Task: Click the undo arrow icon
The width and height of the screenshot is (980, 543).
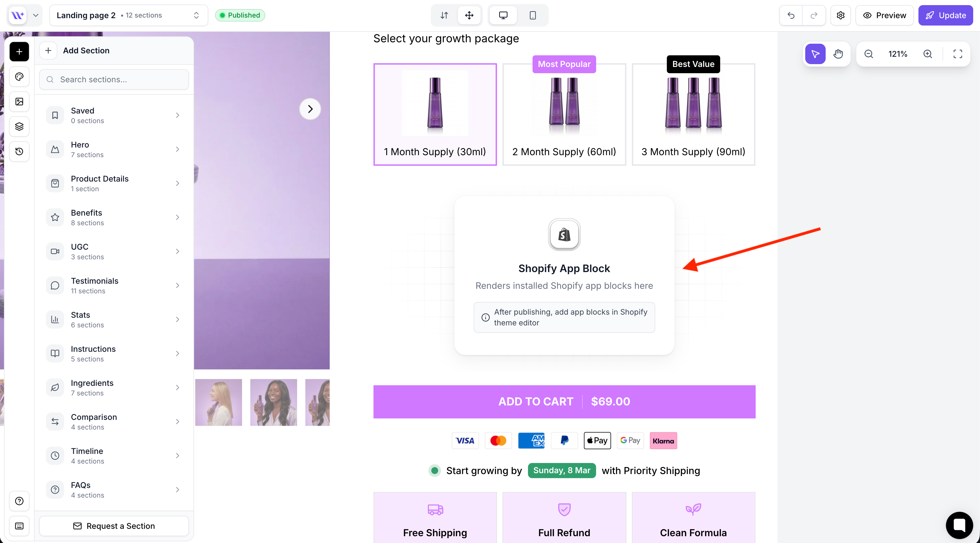Action: (x=791, y=15)
